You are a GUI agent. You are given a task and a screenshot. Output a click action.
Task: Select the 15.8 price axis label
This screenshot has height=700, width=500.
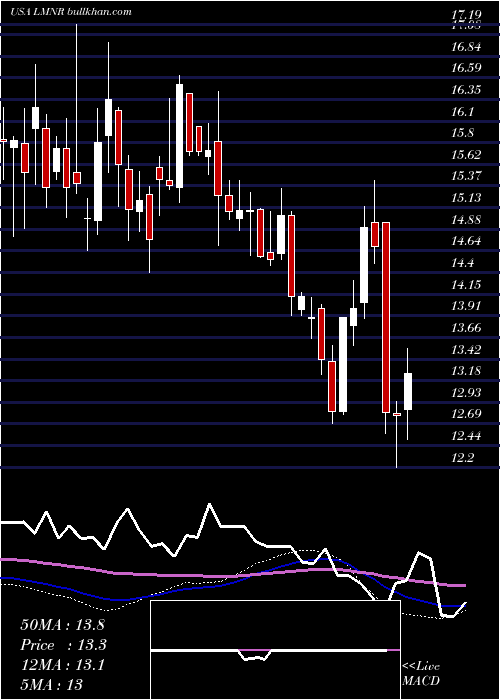[x=462, y=133]
